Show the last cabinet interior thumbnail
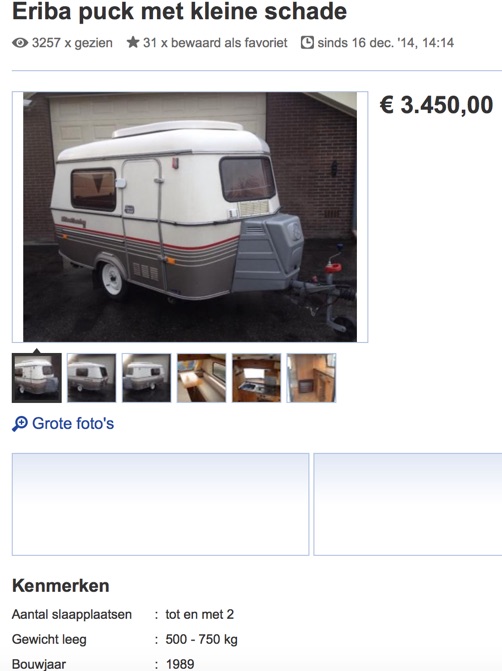The width and height of the screenshot is (502, 671). click(311, 378)
